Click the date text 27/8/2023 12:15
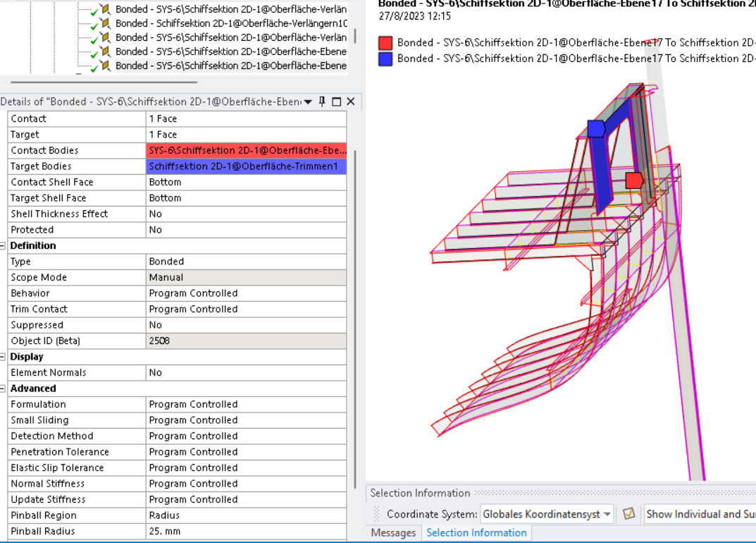Viewport: 756px width, 543px height. 415,16
